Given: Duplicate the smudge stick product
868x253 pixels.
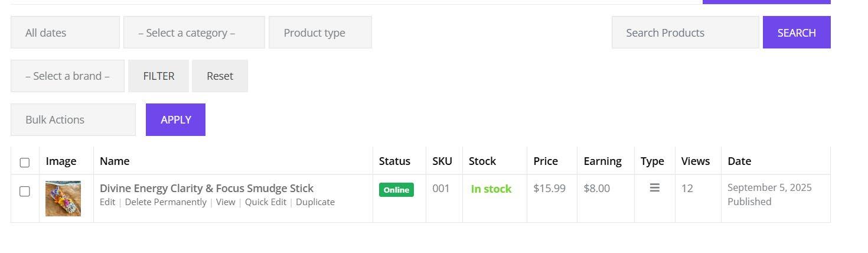Looking at the screenshot, I should click(315, 202).
